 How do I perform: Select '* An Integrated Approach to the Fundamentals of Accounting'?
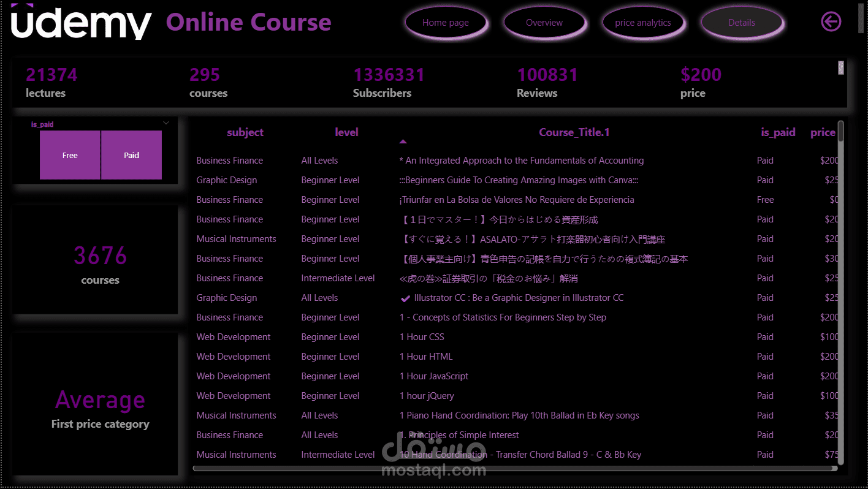click(522, 161)
